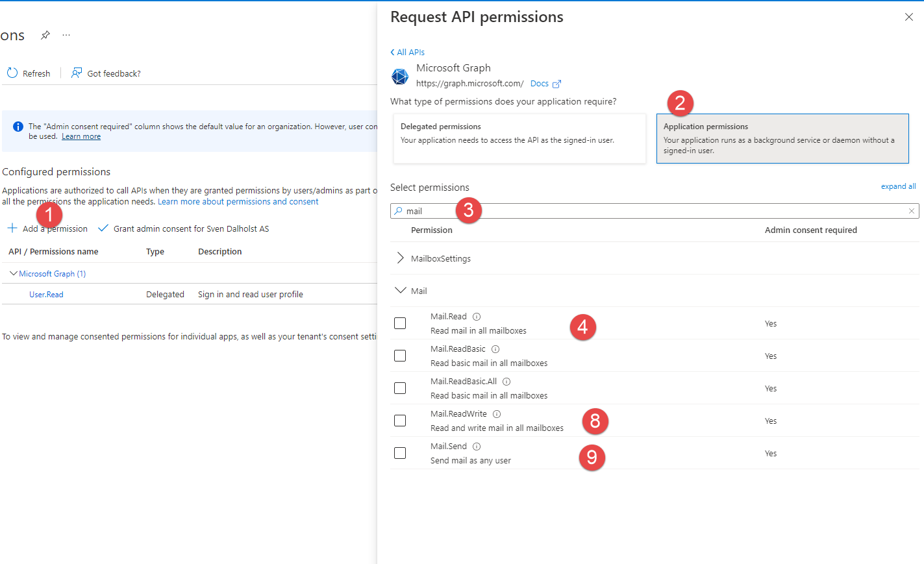The height and width of the screenshot is (564, 924).
Task: Open the User.Read permission link
Action: pyautogui.click(x=46, y=295)
